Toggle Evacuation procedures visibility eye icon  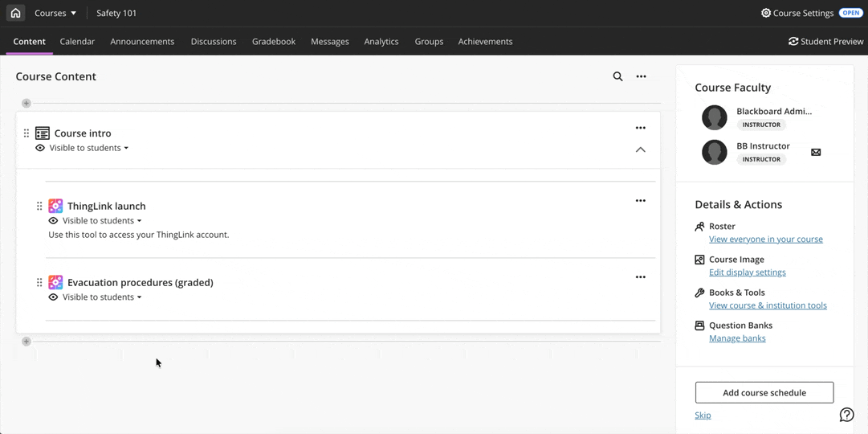(x=53, y=297)
